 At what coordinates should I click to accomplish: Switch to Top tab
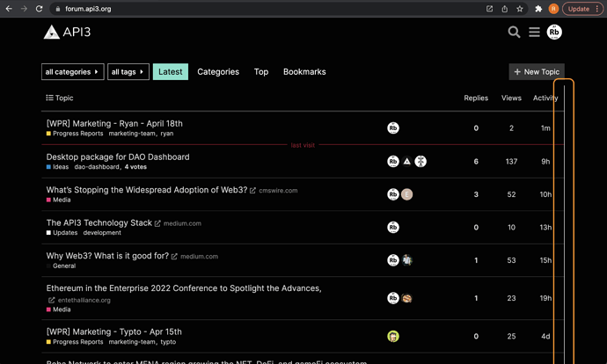click(261, 72)
